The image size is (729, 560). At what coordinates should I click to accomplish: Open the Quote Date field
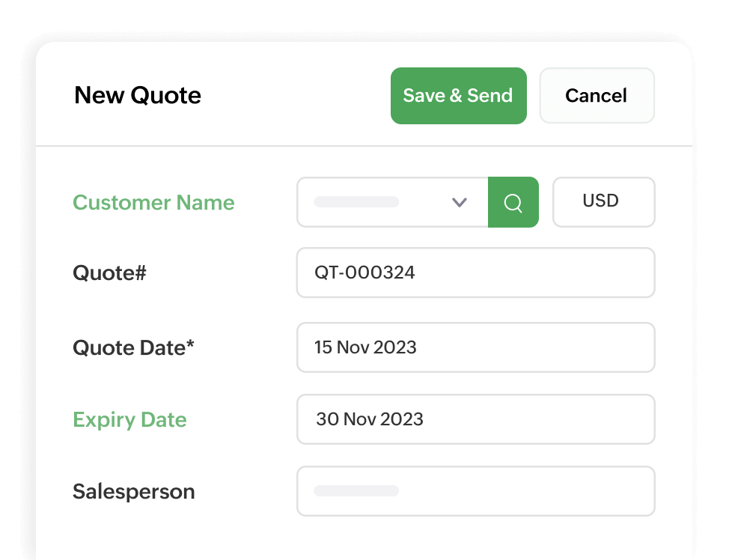tap(476, 347)
